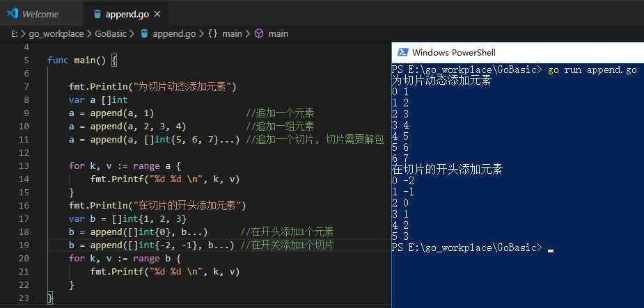Switch to the Welcome tab
Image resolution: width=644 pixels, height=308 pixels.
pyautogui.click(x=40, y=14)
